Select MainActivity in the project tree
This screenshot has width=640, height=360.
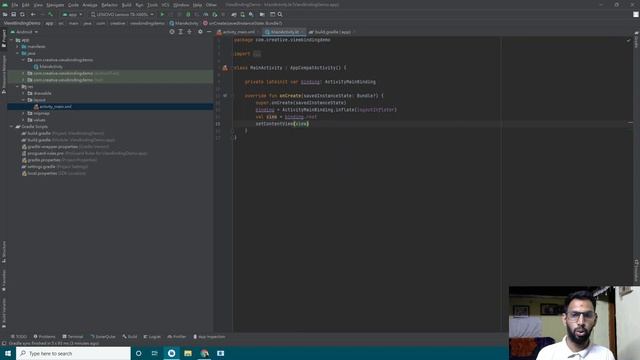coord(48,67)
